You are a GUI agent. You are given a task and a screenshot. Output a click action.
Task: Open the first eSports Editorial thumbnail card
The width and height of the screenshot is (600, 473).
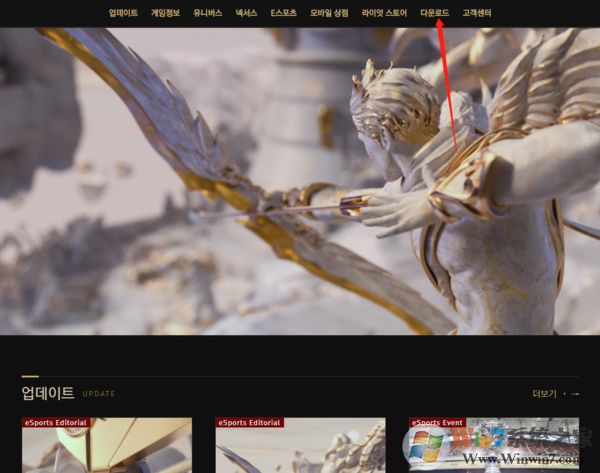coord(107,445)
